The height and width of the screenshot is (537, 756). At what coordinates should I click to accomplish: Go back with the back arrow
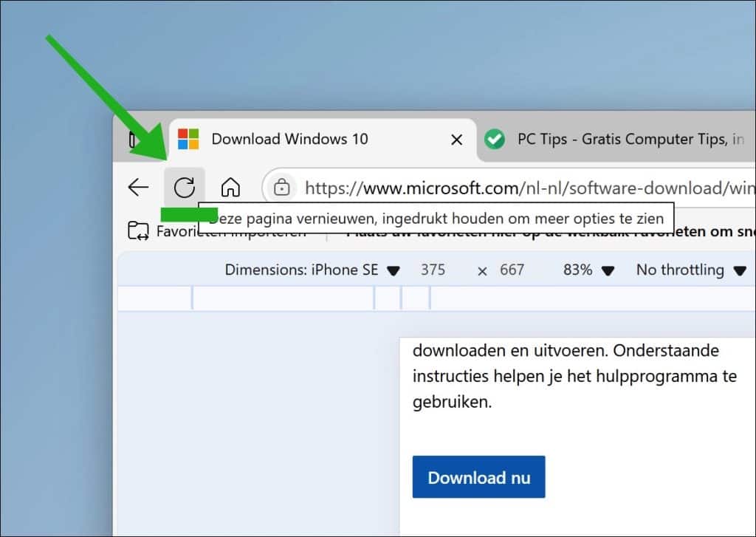138,187
